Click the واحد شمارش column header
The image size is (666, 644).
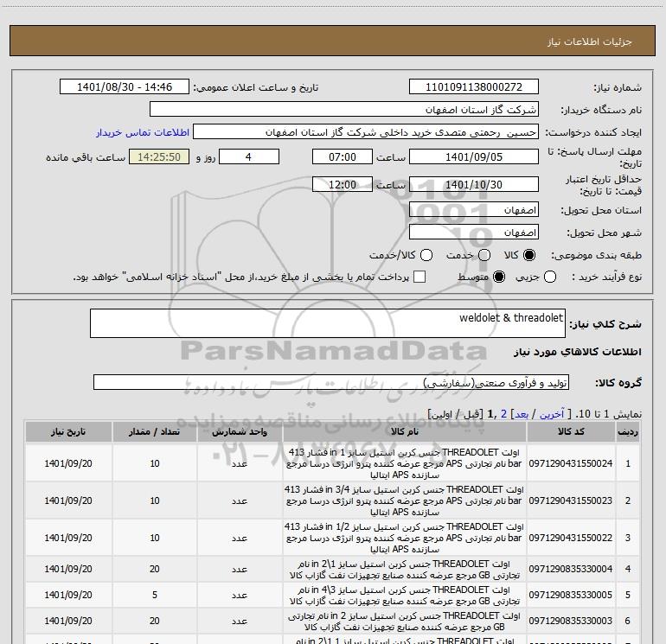pos(240,431)
